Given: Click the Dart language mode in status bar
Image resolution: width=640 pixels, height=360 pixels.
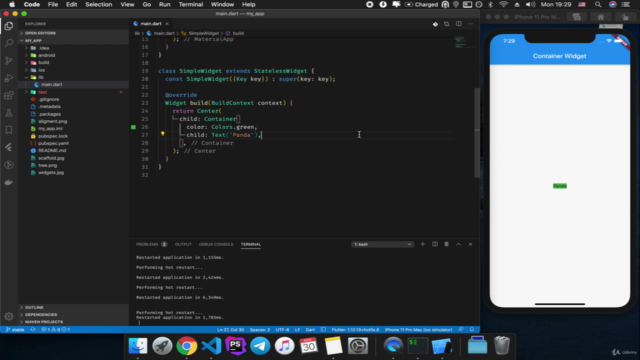Looking at the screenshot, I should [x=310, y=329].
